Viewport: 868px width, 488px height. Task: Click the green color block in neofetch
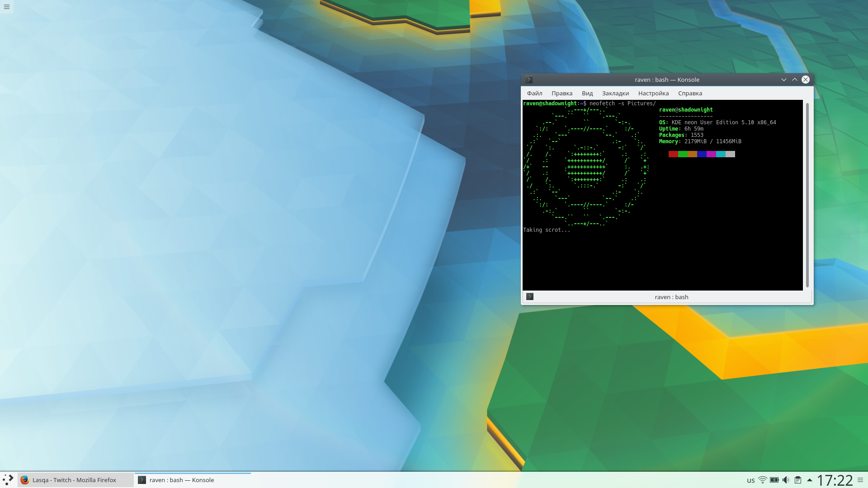pos(683,154)
